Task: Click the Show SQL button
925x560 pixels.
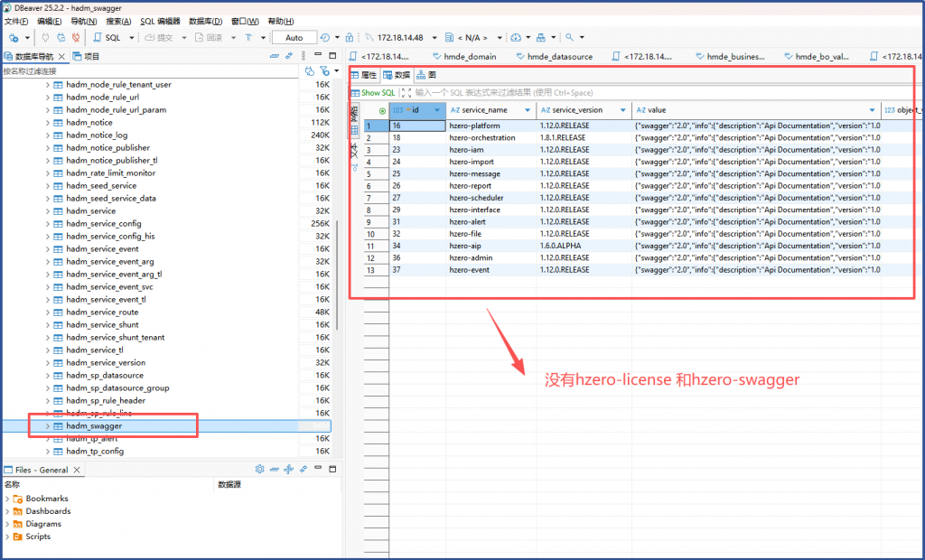Action: [373, 92]
